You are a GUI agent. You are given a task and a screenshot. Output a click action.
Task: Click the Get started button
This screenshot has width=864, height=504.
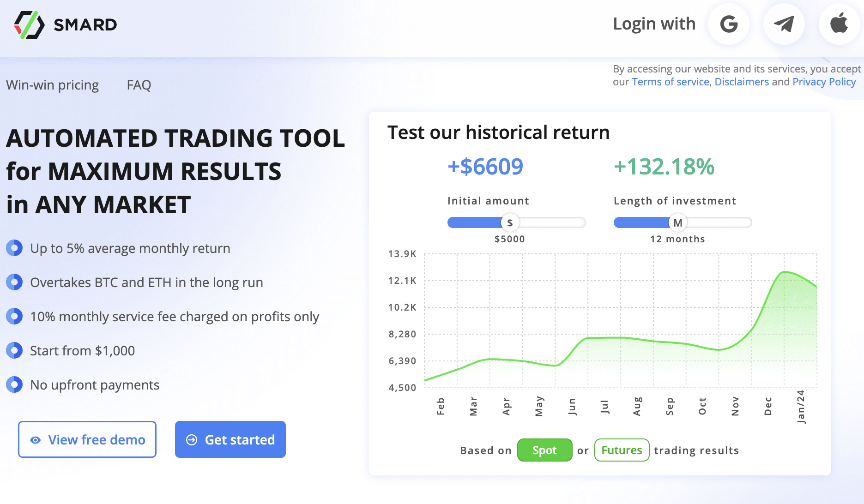click(x=230, y=439)
